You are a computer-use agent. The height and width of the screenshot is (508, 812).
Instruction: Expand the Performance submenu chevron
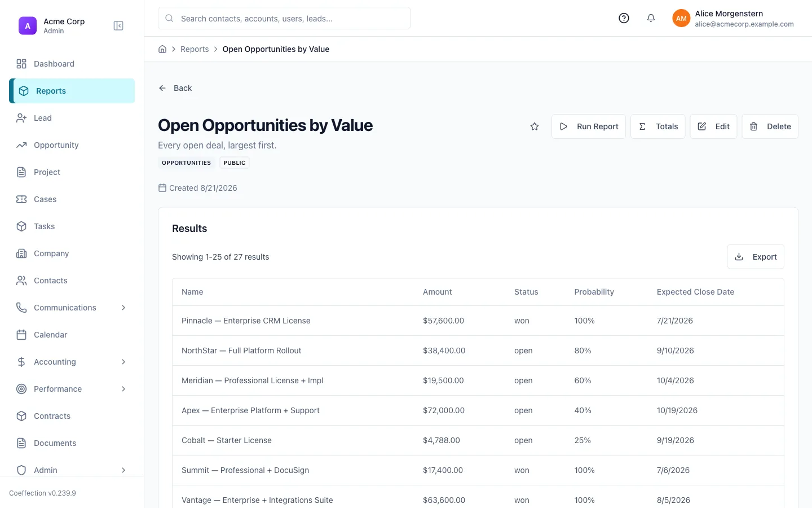[x=123, y=389]
